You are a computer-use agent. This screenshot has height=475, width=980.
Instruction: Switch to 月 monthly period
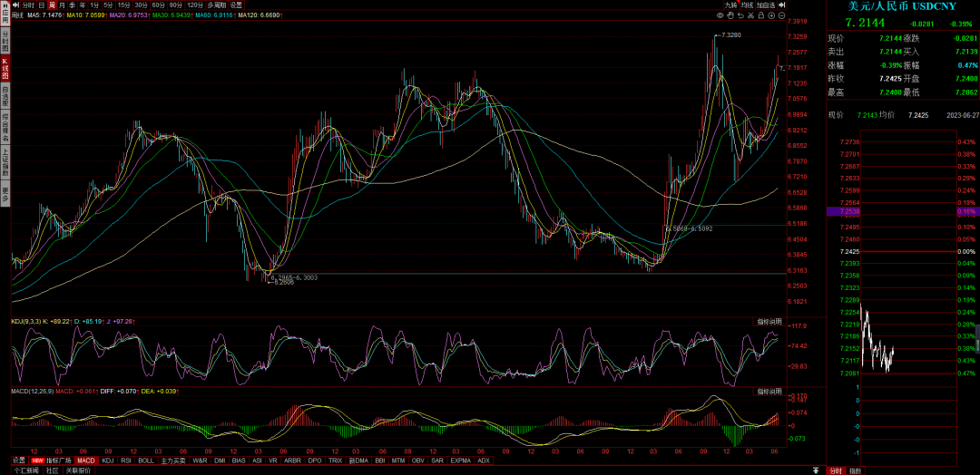(x=62, y=5)
